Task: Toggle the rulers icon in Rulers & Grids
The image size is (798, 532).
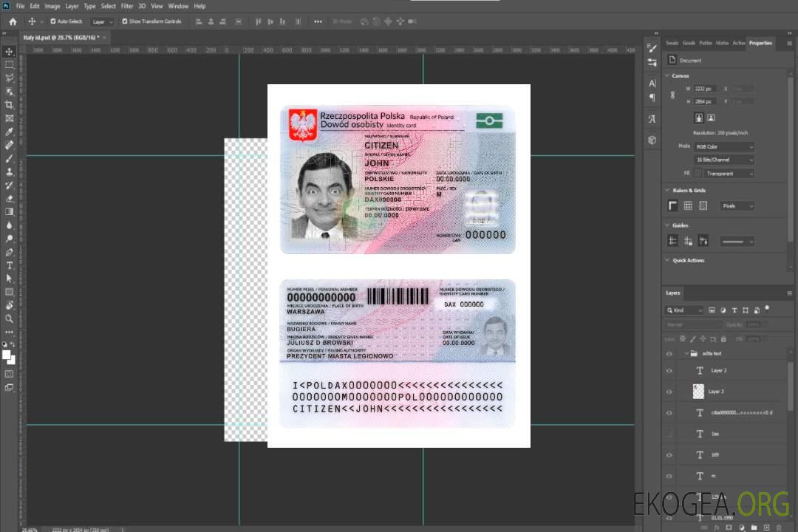Action: pyautogui.click(x=673, y=205)
